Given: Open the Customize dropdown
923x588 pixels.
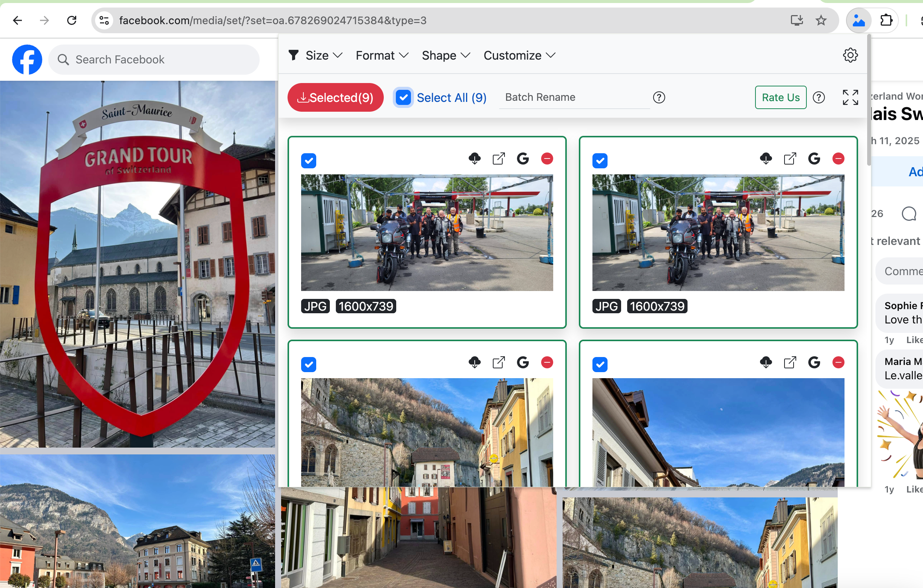Looking at the screenshot, I should [x=519, y=55].
